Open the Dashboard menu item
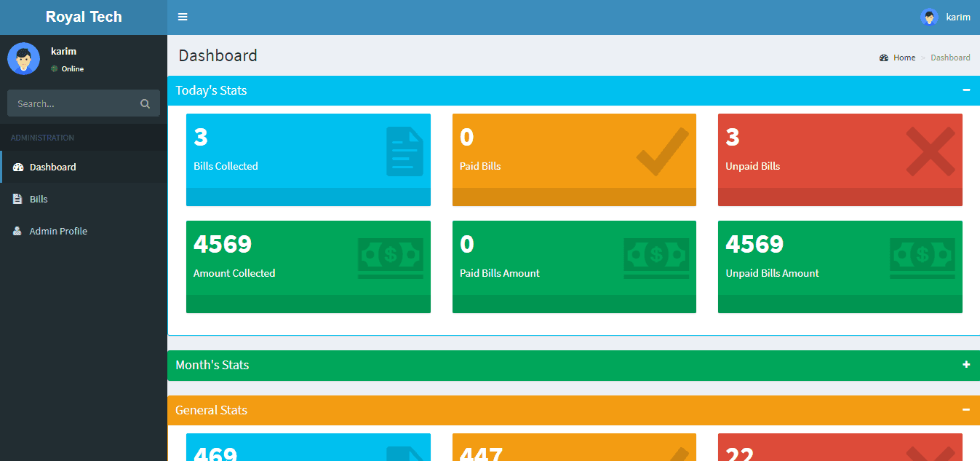 point(84,167)
